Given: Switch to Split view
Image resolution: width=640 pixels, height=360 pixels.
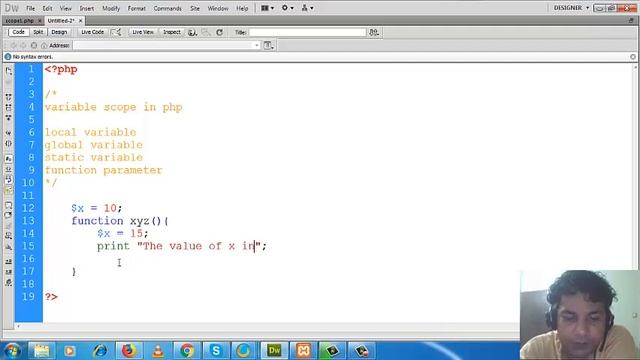Looking at the screenshot, I should (38, 32).
